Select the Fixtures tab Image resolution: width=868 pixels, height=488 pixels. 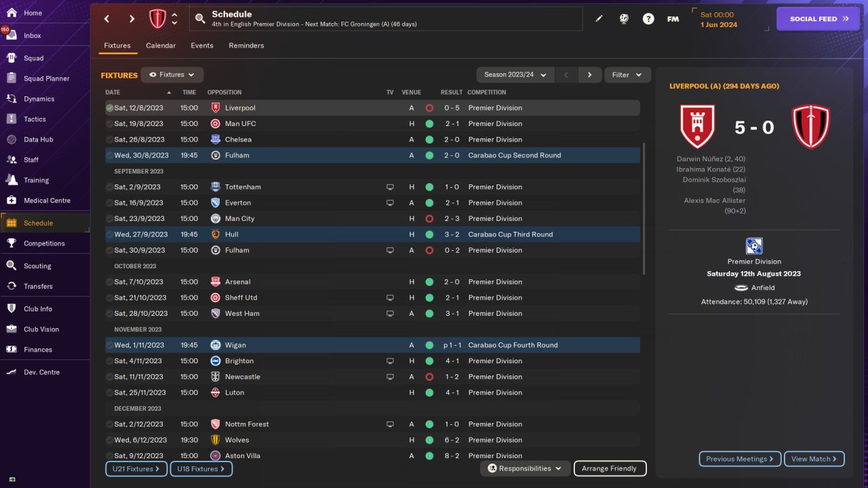pos(117,45)
